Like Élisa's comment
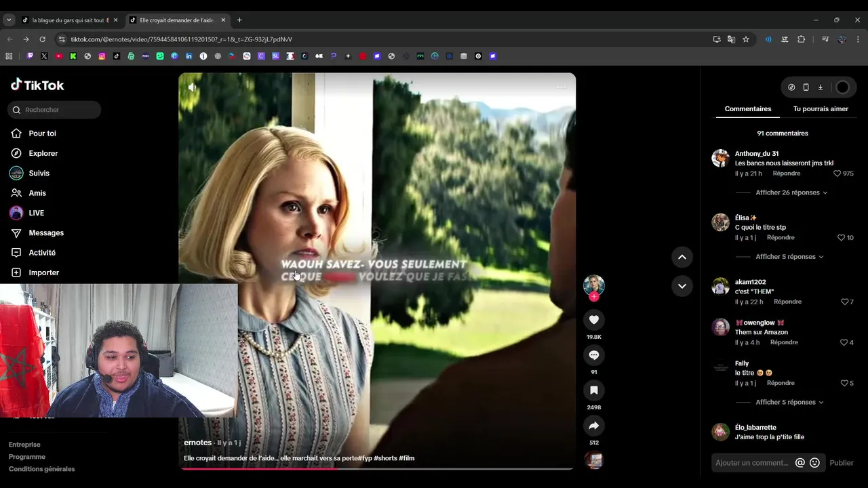The width and height of the screenshot is (868, 488). click(841, 237)
